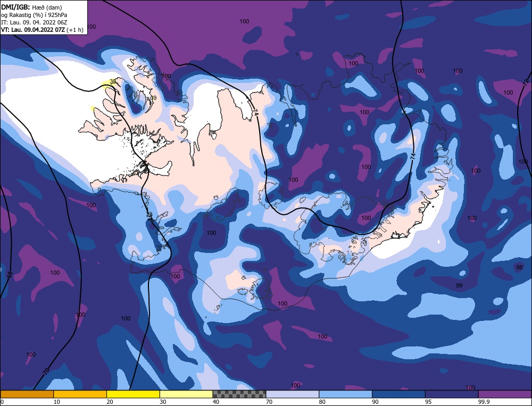This screenshot has height=406, width=532.
Task: Click the '99' humidity value on the map
Action: point(459,285)
